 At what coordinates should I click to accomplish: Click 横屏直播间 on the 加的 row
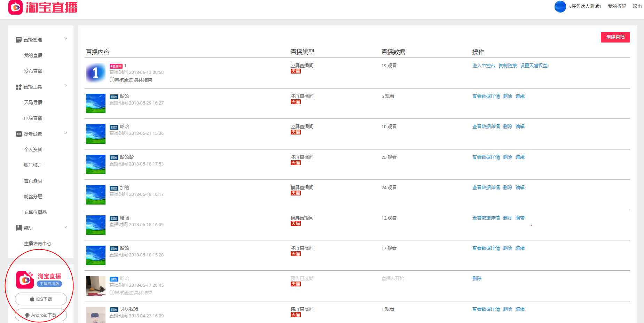[x=302, y=187]
